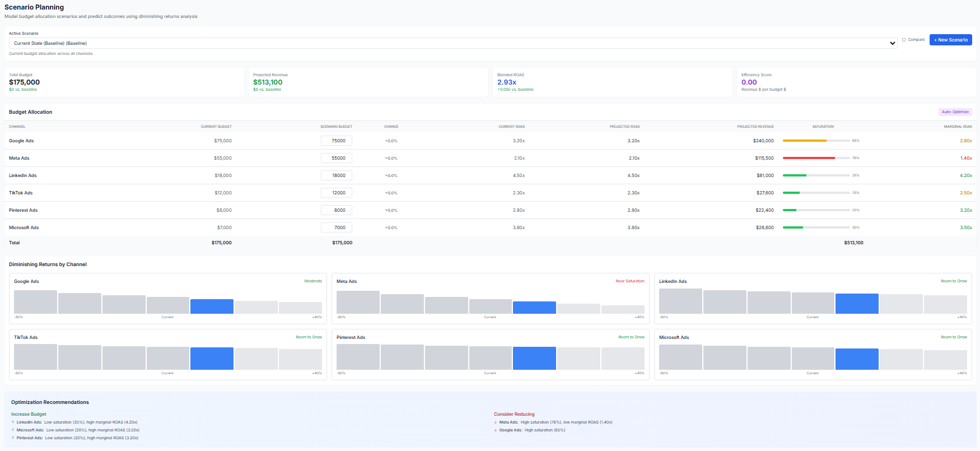Click Meta Ads row label in table

tap(19, 158)
